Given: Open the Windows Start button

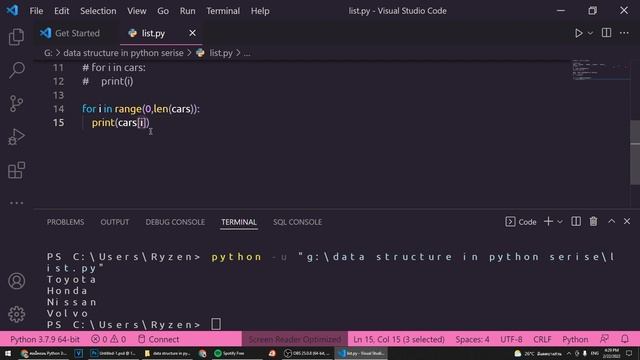Looking at the screenshot, I should [8, 353].
